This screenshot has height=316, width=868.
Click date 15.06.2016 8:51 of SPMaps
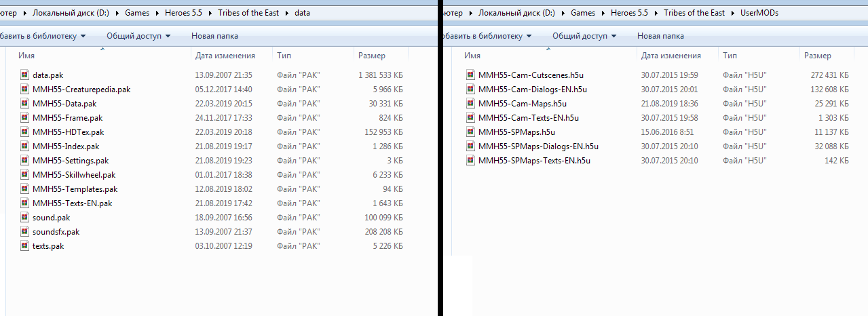pos(667,132)
